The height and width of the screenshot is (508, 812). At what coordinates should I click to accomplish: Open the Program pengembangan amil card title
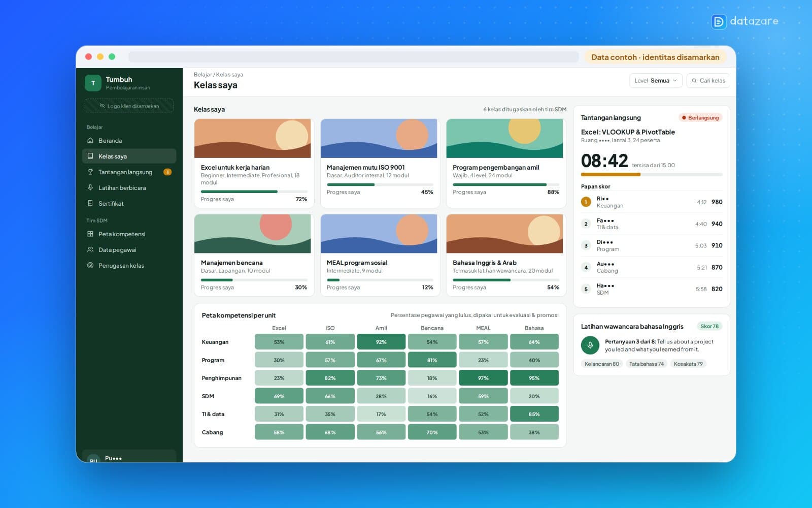click(x=496, y=168)
